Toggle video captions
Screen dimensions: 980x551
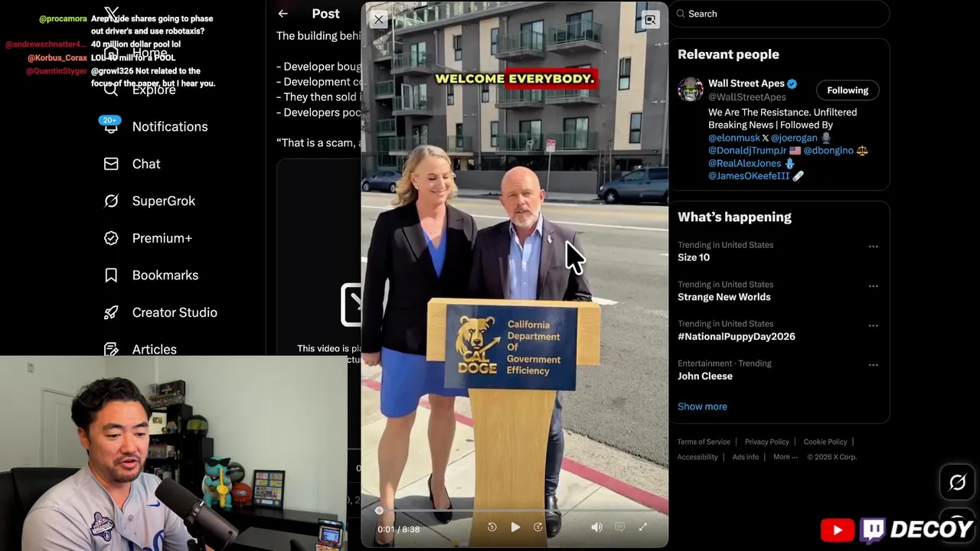[x=620, y=527]
